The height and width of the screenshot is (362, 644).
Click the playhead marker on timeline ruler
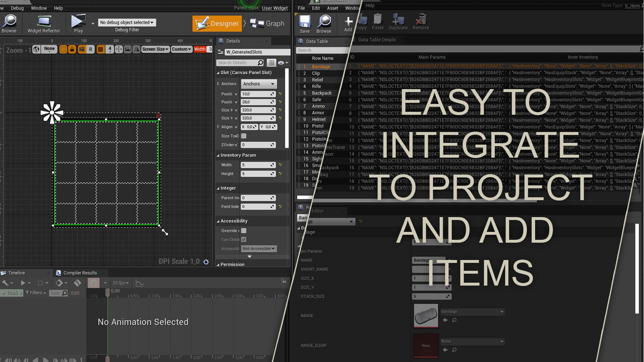click(107, 293)
